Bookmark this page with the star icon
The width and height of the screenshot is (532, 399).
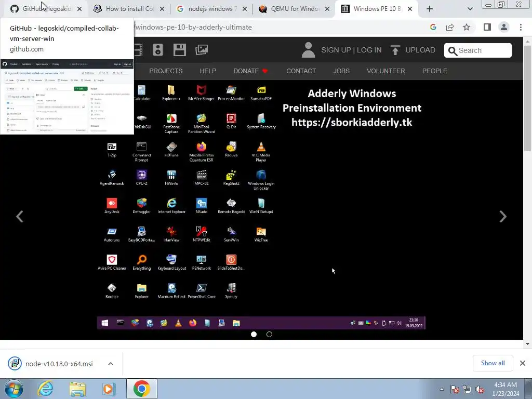pos(467,27)
